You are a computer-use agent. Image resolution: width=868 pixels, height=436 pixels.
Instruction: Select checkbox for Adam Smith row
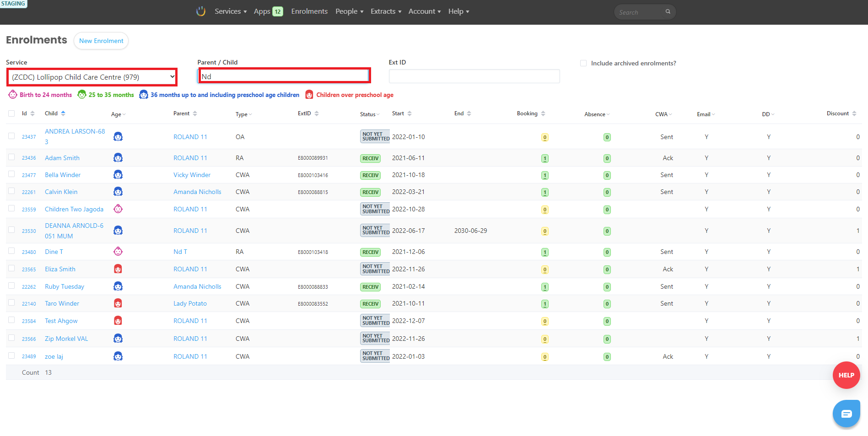pos(11,157)
